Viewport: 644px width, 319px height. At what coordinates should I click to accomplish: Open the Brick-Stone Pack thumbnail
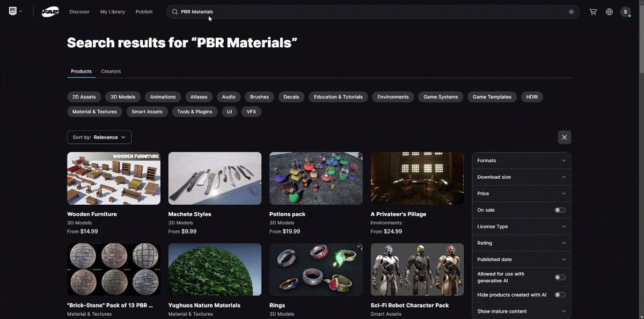114,270
